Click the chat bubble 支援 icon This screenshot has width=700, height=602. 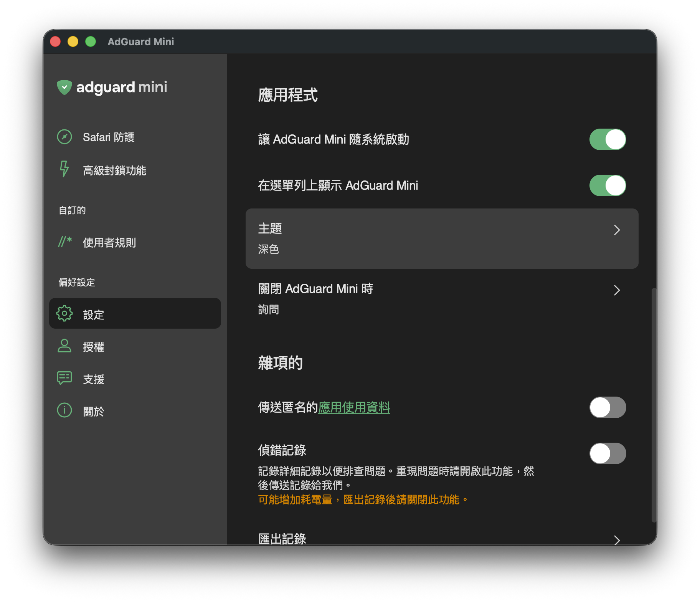click(64, 378)
